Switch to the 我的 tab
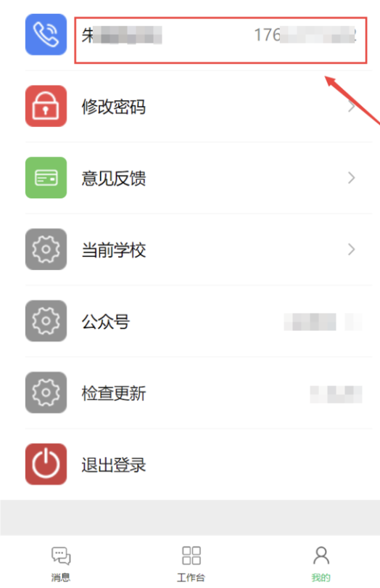This screenshot has width=380, height=588. [321, 563]
